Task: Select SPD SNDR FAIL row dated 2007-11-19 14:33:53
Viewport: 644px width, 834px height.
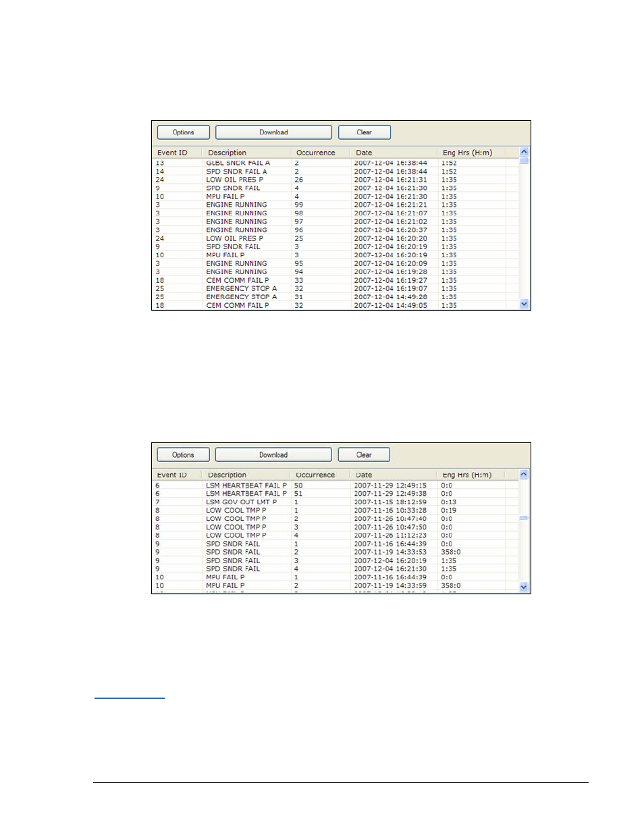Action: 336,552
